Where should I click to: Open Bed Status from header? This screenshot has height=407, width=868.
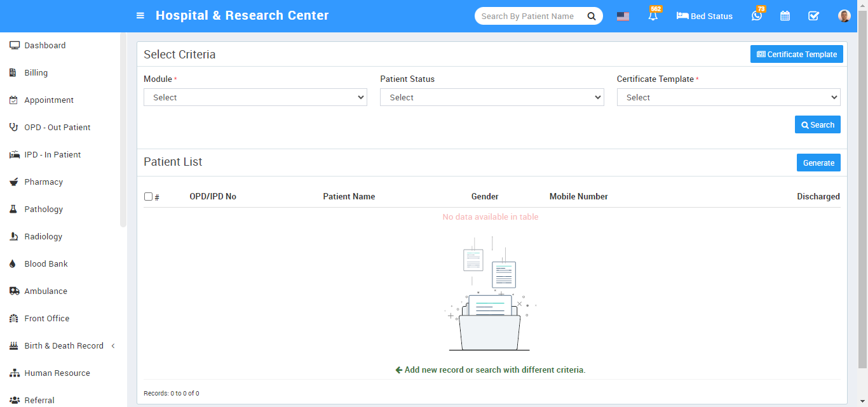click(705, 17)
